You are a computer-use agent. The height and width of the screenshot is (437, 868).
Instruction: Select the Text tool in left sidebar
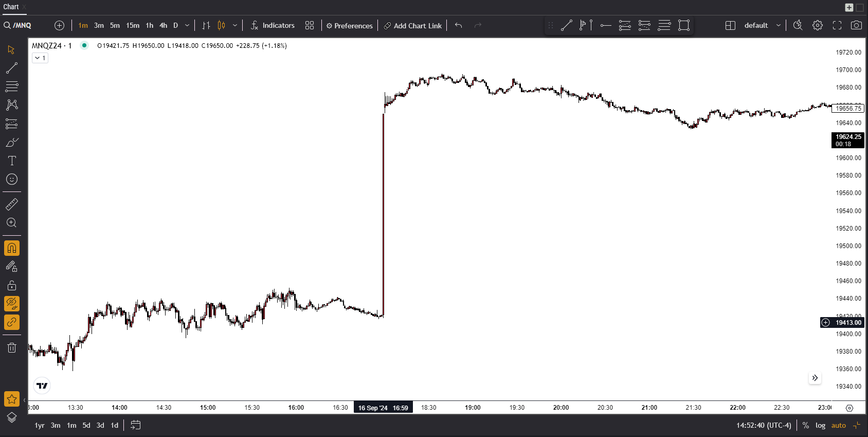coord(12,161)
